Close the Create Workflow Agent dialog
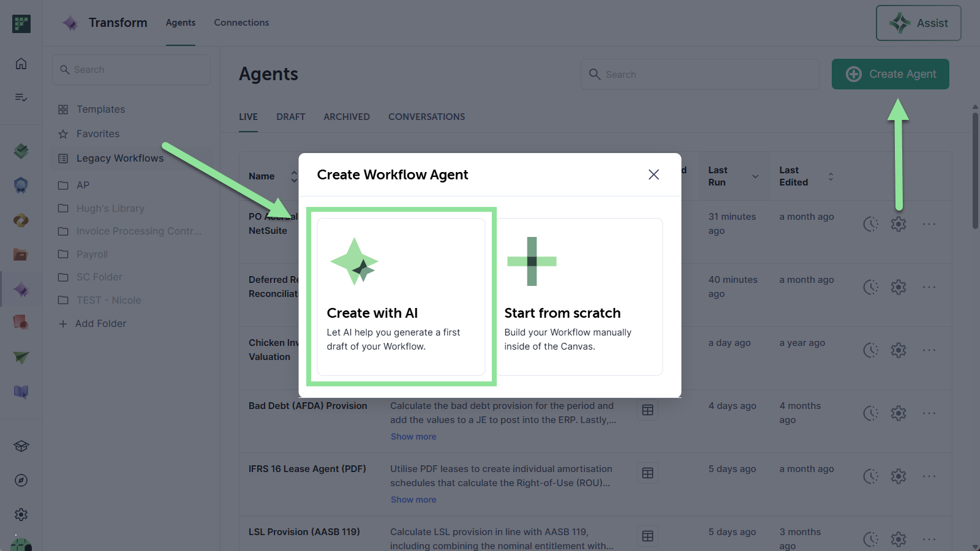Screen dimensions: 980x551 (654, 174)
